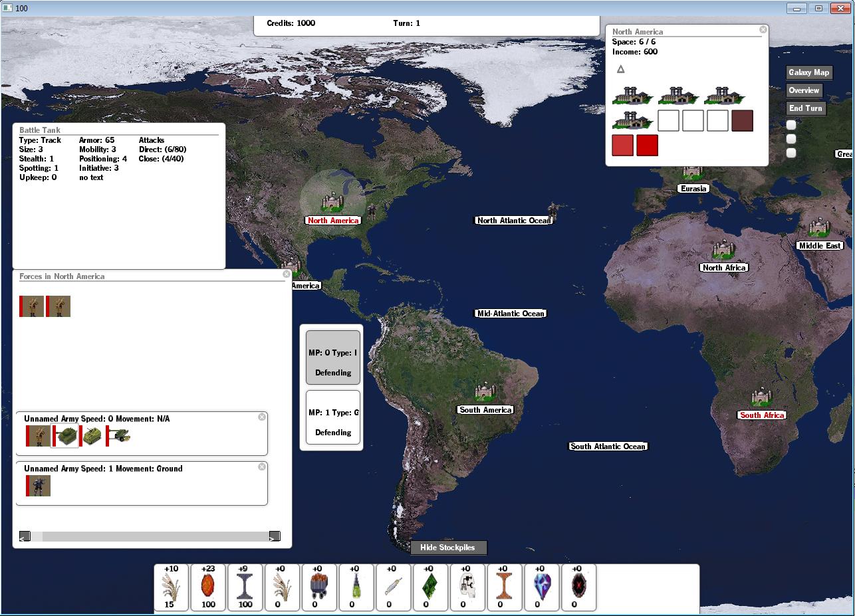Click the copper I-beam stockpile
Screen dimensions: 855x616
(505, 587)
